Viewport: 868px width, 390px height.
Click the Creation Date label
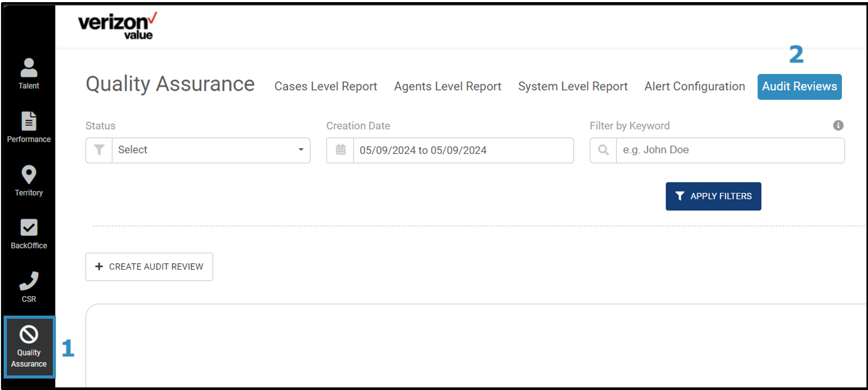click(358, 126)
